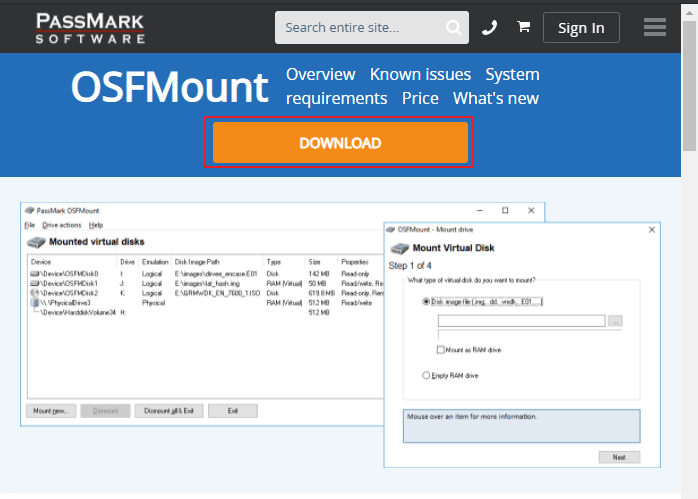Click the browser vertical scrollbar thumb

click(x=690, y=85)
